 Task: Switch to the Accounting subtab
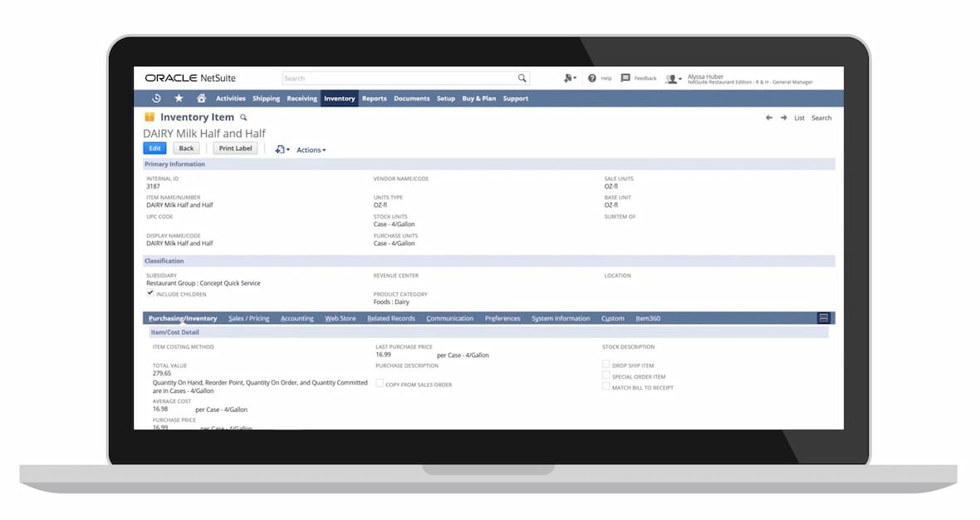coord(296,318)
